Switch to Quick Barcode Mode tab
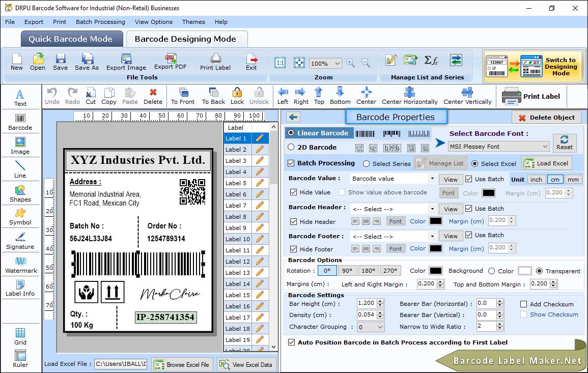The width and height of the screenshot is (588, 373). (71, 39)
